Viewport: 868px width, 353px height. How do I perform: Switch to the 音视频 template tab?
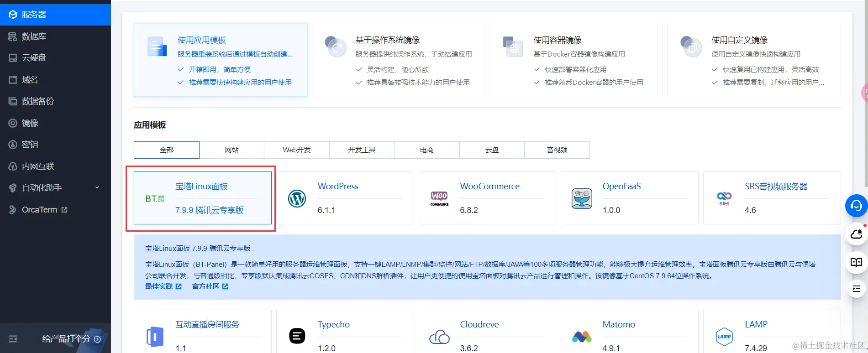click(x=557, y=150)
